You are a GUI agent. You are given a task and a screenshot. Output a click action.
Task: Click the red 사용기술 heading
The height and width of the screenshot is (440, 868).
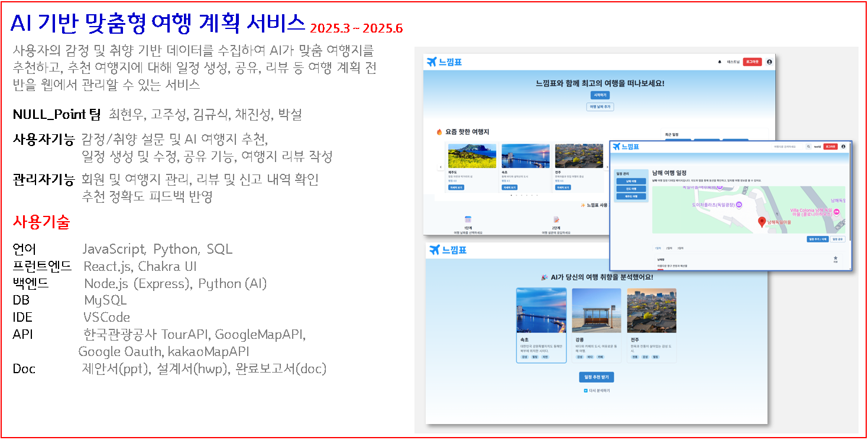[x=41, y=222]
